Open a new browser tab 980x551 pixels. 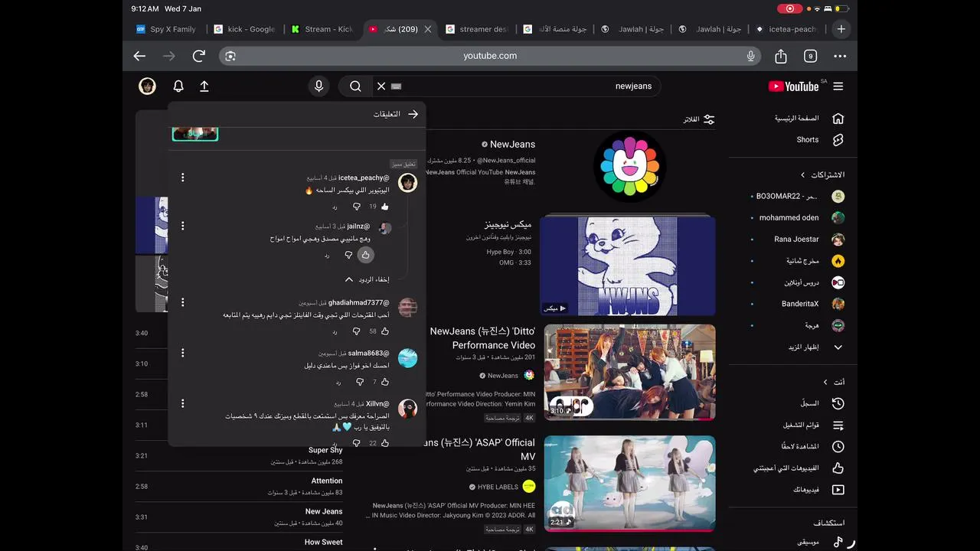tap(841, 29)
